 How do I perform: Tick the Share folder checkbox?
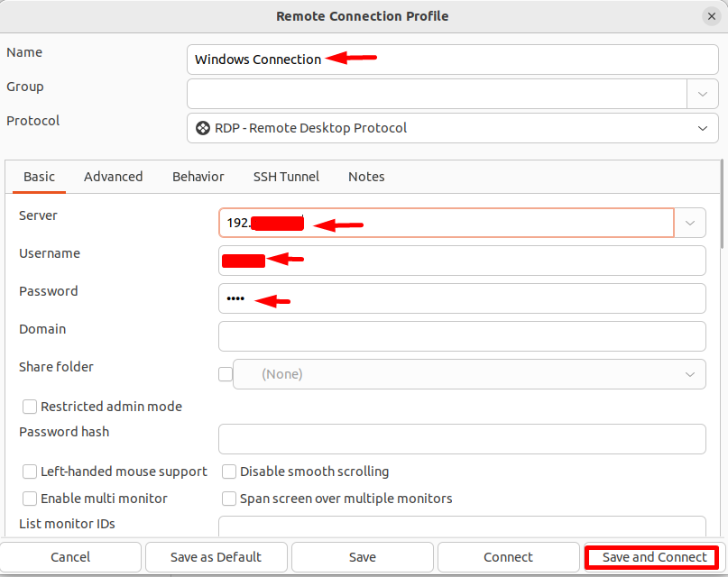pyautogui.click(x=226, y=374)
